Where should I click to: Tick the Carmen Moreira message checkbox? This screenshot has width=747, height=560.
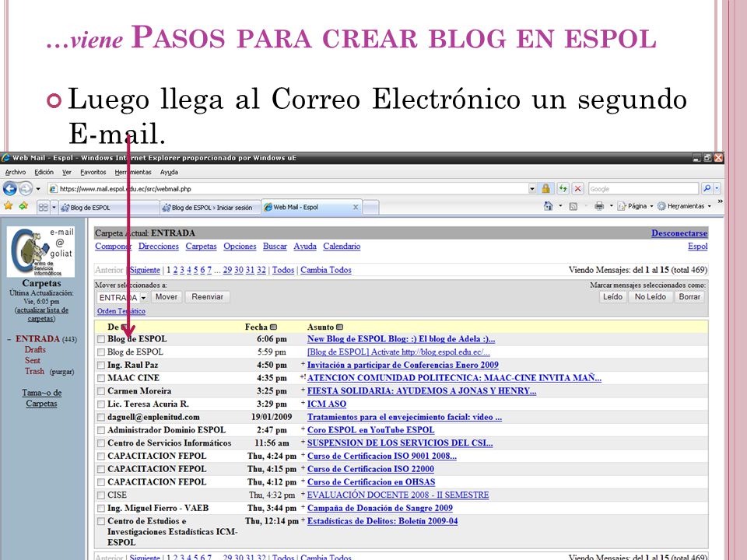(101, 391)
